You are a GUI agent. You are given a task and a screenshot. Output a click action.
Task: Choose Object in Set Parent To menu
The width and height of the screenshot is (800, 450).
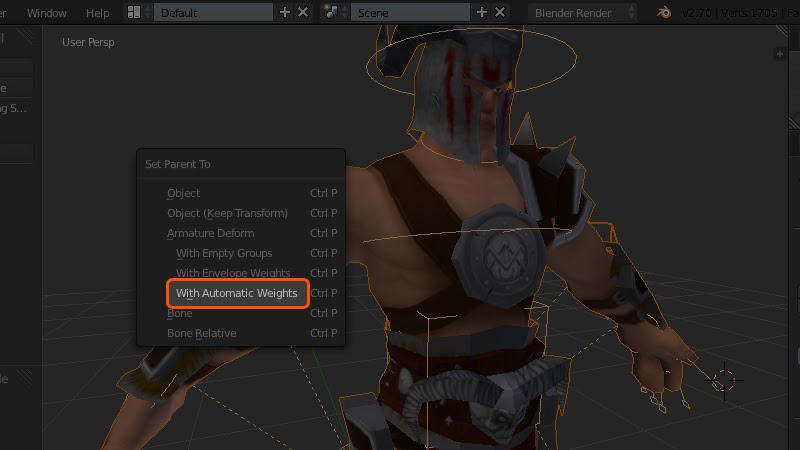pos(241,193)
